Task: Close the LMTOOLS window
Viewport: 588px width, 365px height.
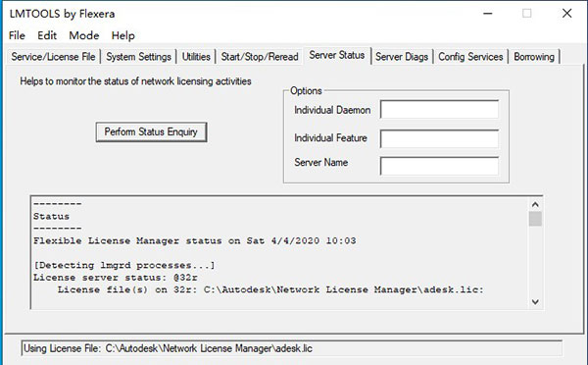Action: [567, 14]
